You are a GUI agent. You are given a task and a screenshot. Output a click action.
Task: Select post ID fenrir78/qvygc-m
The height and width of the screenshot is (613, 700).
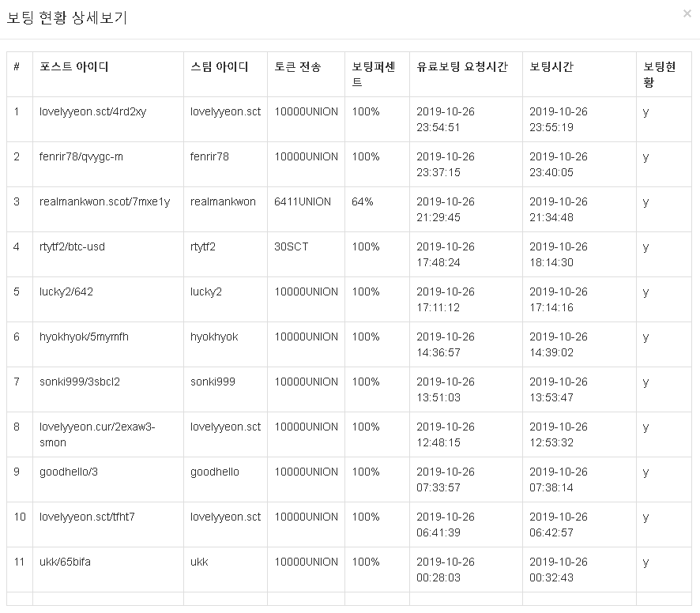[x=81, y=156]
